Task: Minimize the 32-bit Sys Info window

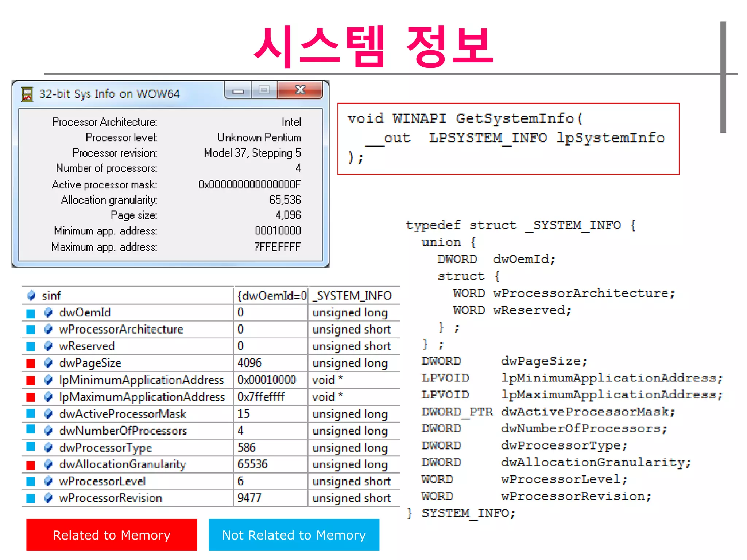Action: pyautogui.click(x=238, y=90)
